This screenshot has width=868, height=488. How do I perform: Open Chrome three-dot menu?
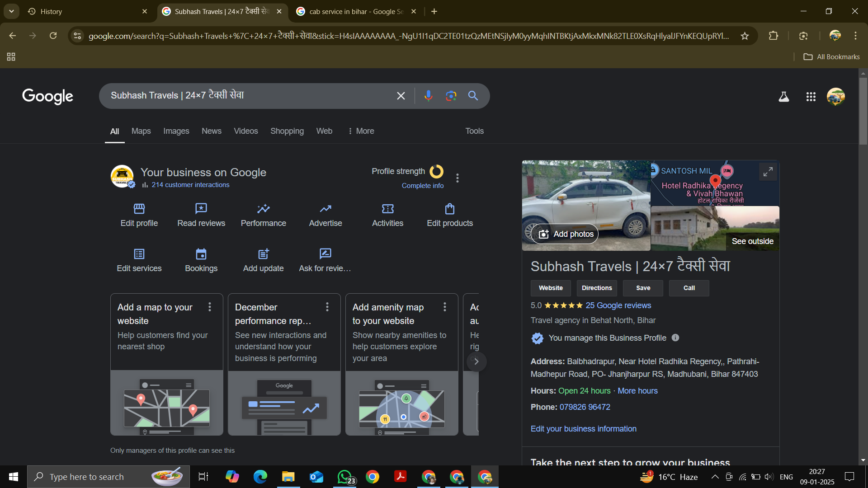(855, 36)
